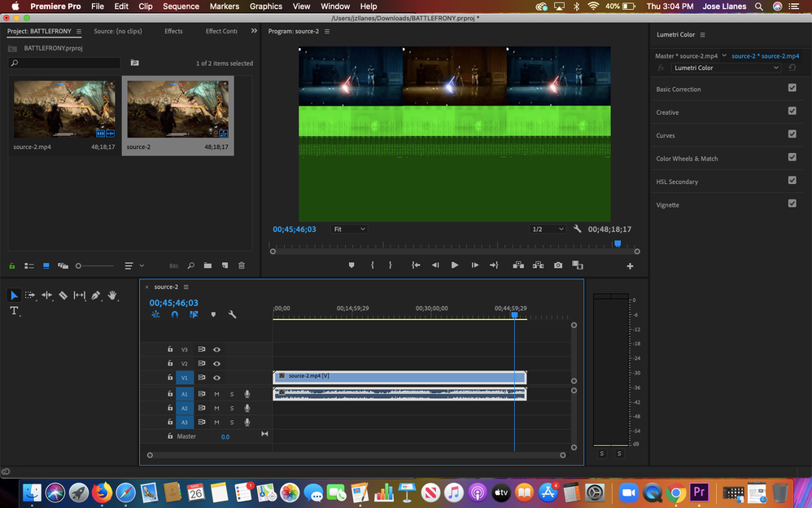The height and width of the screenshot is (508, 812).
Task: Toggle the Snap magnet in the timeline
Action: (175, 315)
